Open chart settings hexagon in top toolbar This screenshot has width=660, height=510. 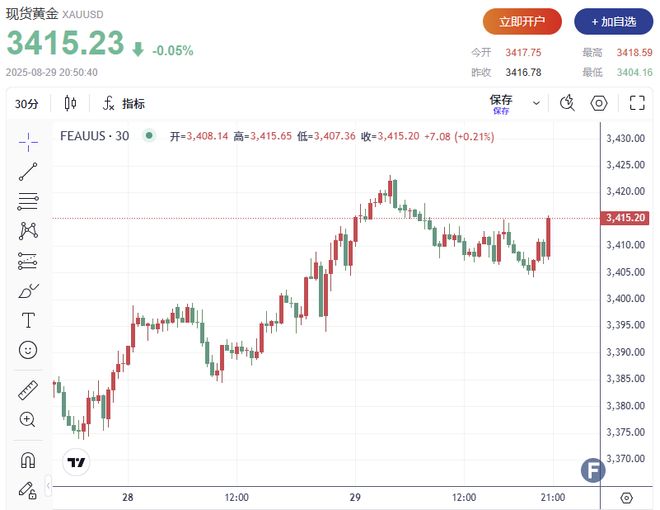599,103
